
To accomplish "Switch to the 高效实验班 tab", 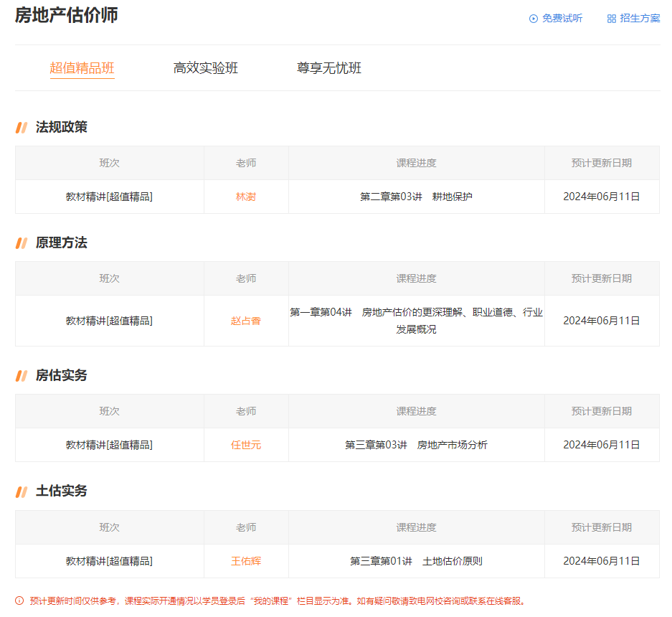I will [x=205, y=67].
